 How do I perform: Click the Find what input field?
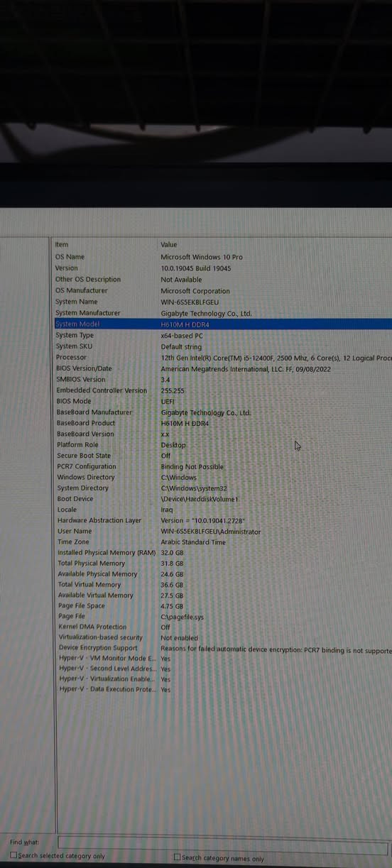[x=222, y=845]
